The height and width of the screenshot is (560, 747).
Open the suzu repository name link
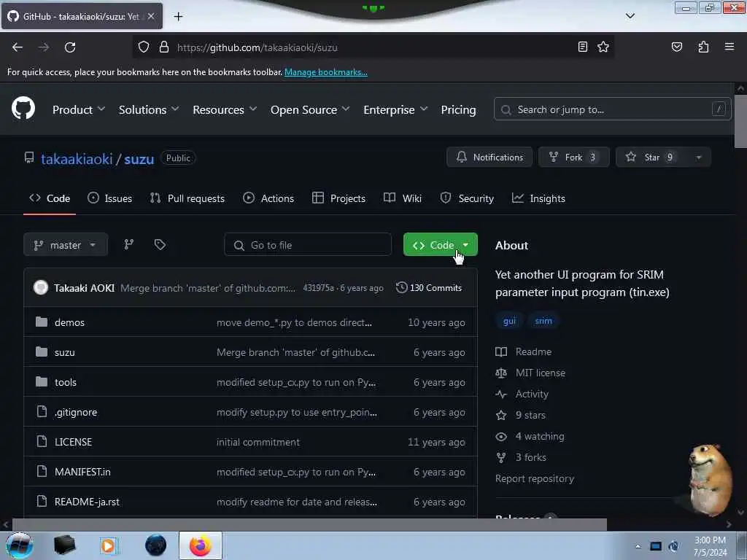tap(139, 158)
